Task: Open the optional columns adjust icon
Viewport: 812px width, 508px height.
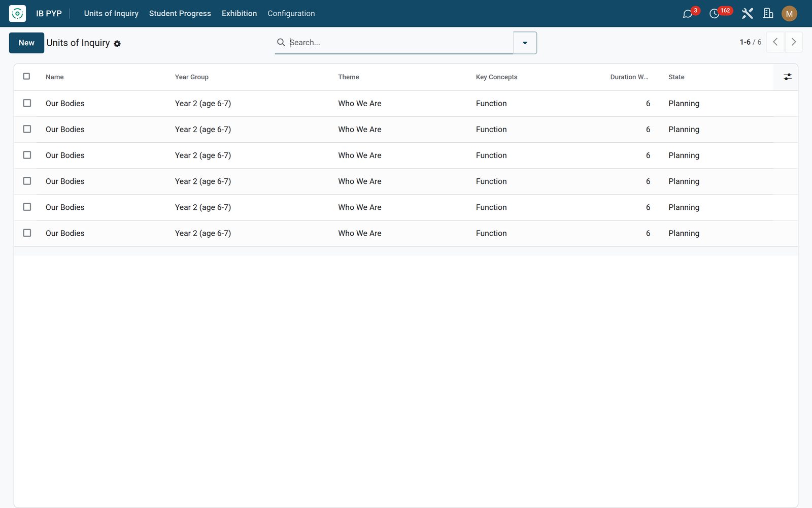Action: pyautogui.click(x=787, y=77)
